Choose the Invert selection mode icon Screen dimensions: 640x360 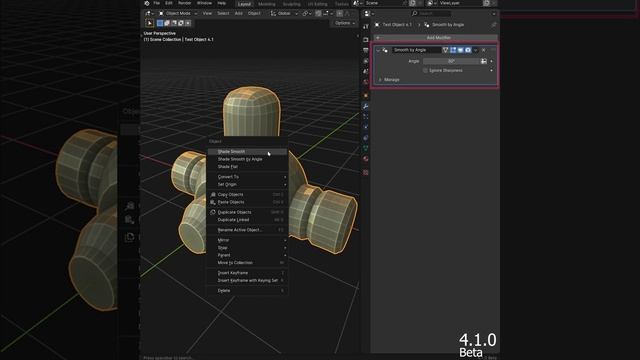point(181,23)
